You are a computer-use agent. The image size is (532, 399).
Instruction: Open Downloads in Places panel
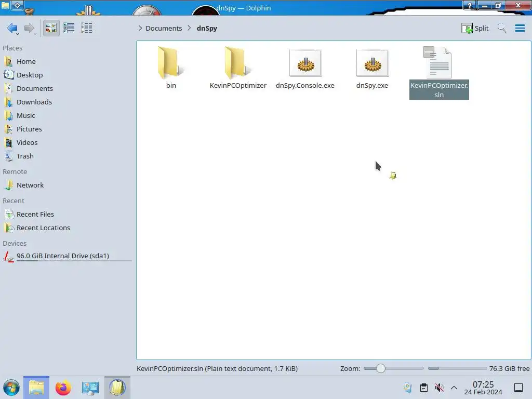click(x=34, y=102)
